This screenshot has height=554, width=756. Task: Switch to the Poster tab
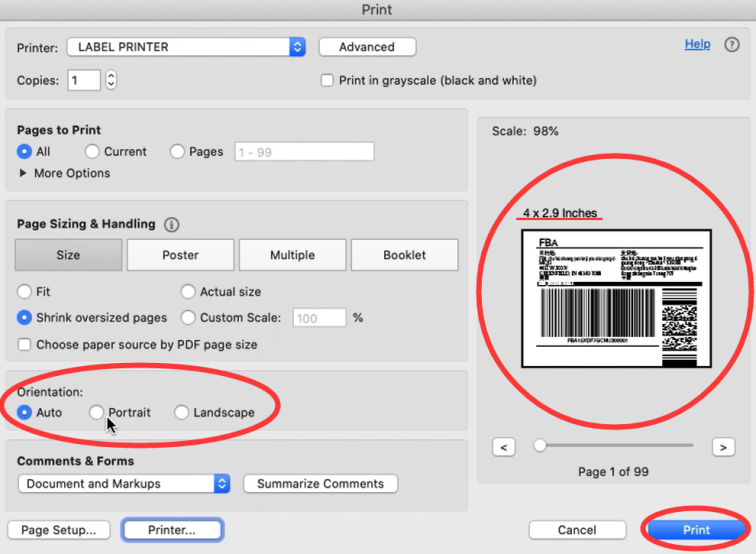click(x=180, y=255)
